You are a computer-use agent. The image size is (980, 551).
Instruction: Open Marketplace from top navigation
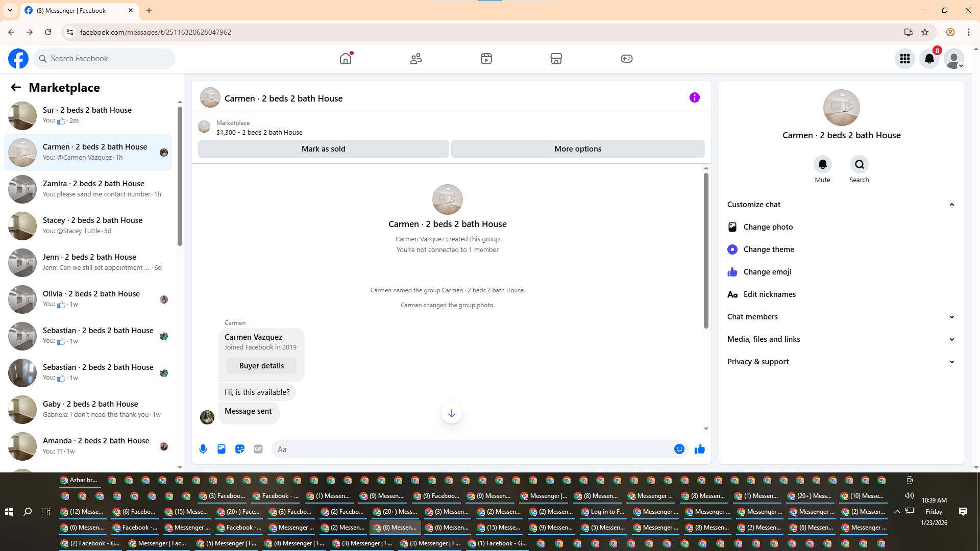[x=556, y=59]
